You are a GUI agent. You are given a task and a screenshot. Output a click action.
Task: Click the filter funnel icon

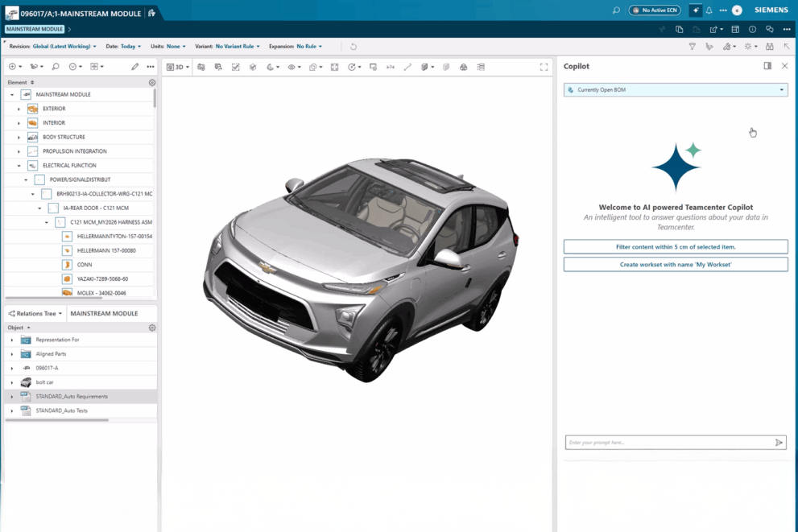(x=692, y=47)
